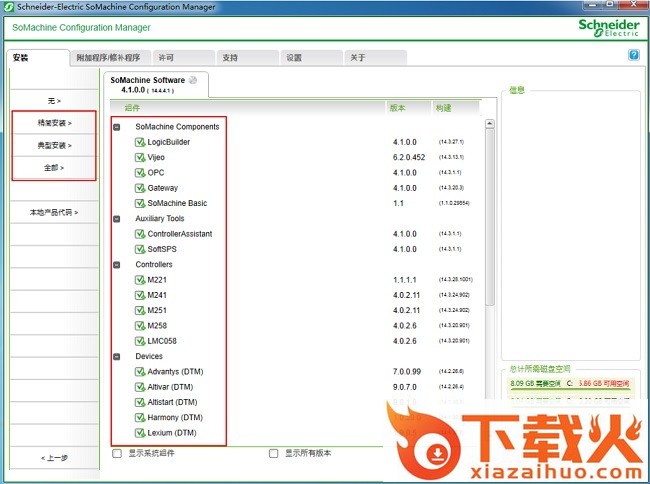This screenshot has height=484, width=650.
Task: Click the disc icon on SoMachine Software tab
Action: click(193, 80)
